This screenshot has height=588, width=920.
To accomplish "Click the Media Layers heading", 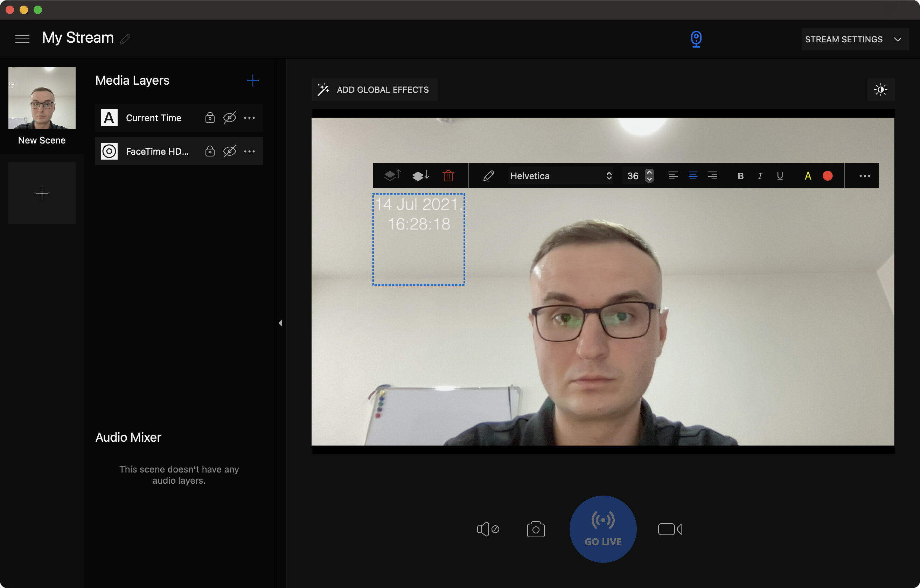I will pyautogui.click(x=132, y=80).
